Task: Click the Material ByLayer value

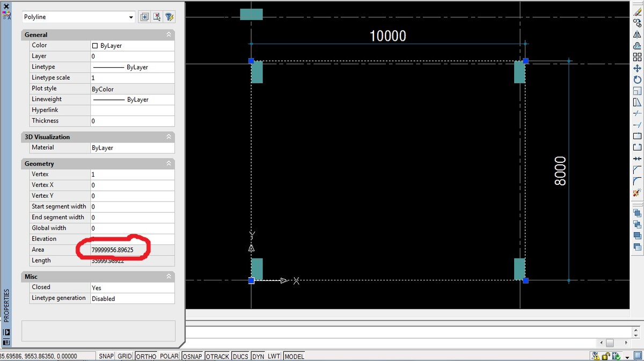Action: pos(132,148)
